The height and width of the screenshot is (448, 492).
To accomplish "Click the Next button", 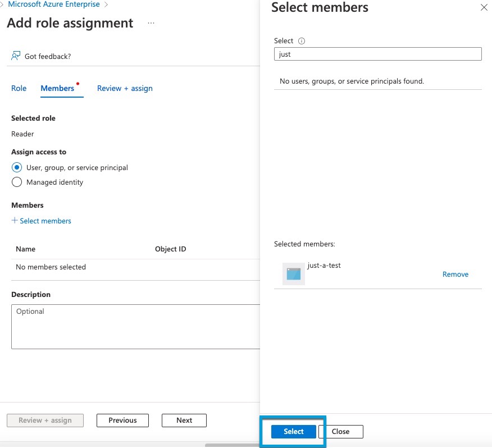I will point(184,420).
